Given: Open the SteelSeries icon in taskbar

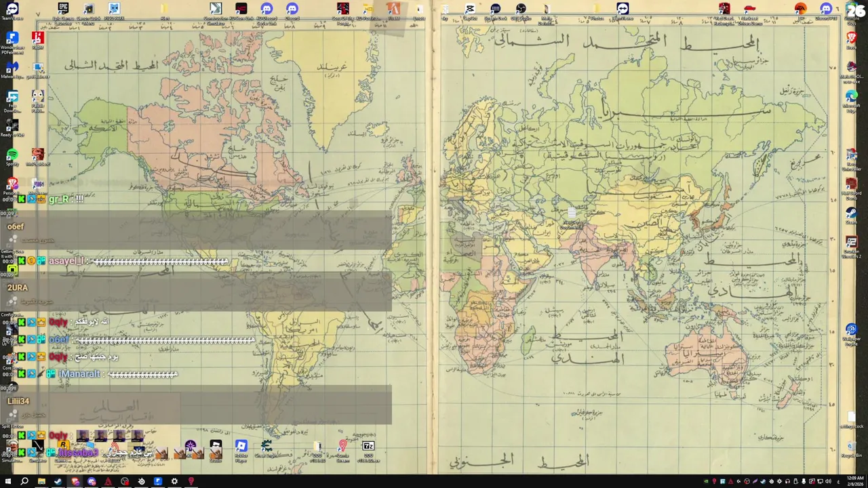Looking at the screenshot, I should pyautogui.click(x=141, y=481).
